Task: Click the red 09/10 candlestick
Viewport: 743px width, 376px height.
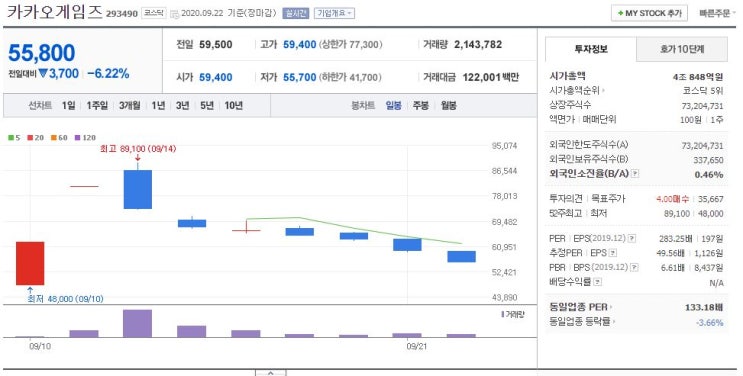Action: pos(30,263)
